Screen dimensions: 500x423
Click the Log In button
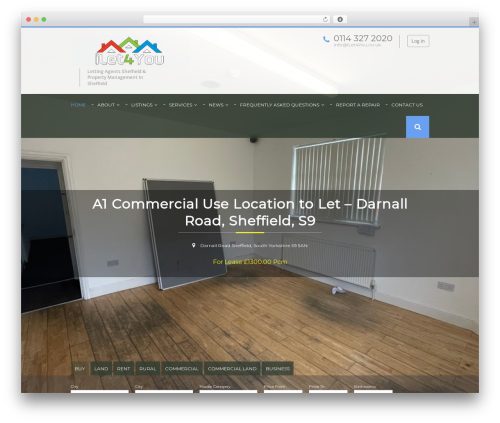(x=418, y=41)
